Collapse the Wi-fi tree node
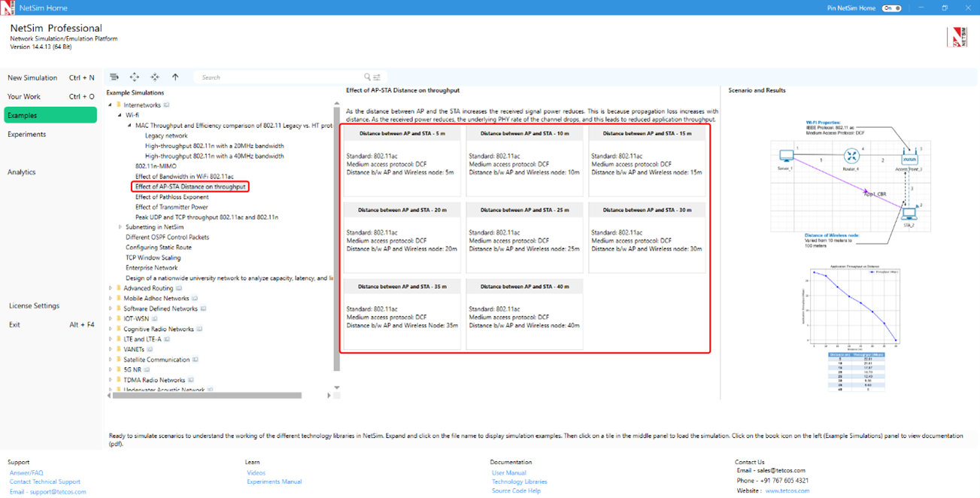 click(120, 115)
